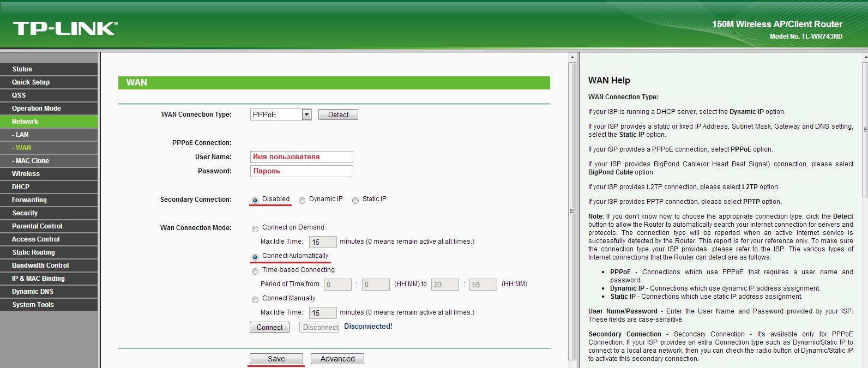This screenshot has height=368, width=868.
Task: Choose Connect Manually mode
Action: pyautogui.click(x=255, y=300)
